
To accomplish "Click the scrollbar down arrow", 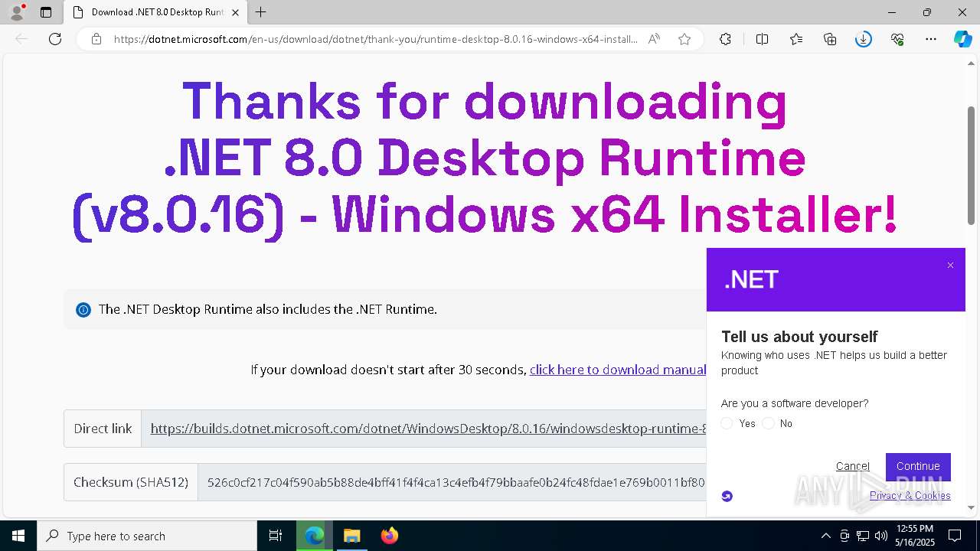I will click(x=972, y=507).
